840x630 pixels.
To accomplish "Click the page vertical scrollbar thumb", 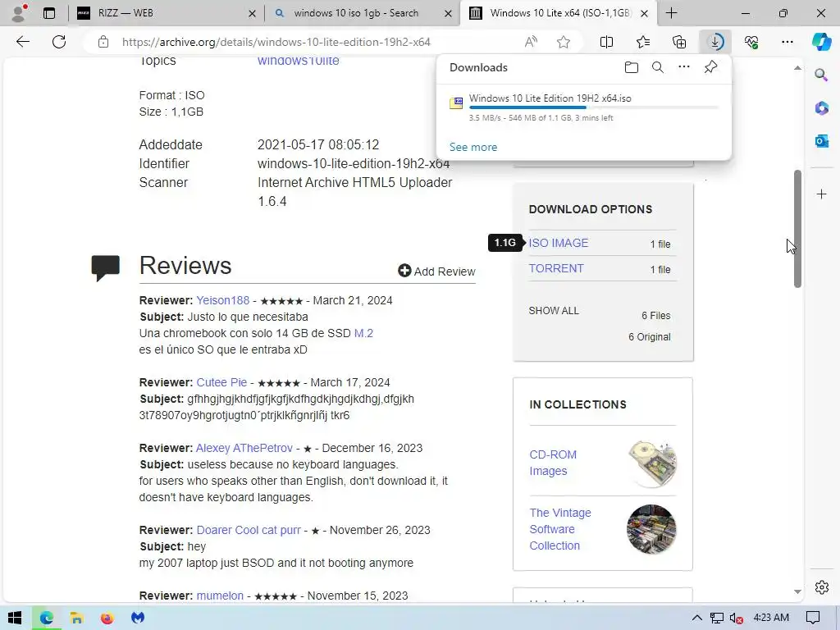I will pyautogui.click(x=797, y=229).
